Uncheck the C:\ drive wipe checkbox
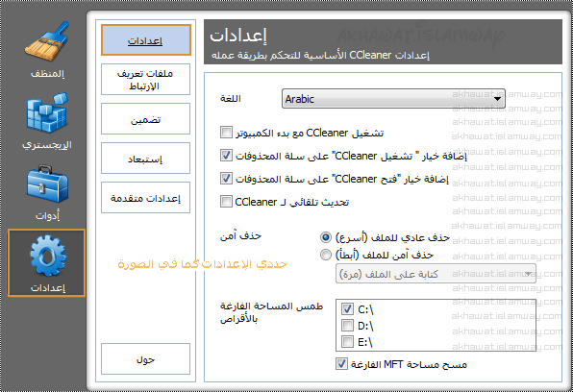The height and width of the screenshot is (392, 573). (347, 309)
